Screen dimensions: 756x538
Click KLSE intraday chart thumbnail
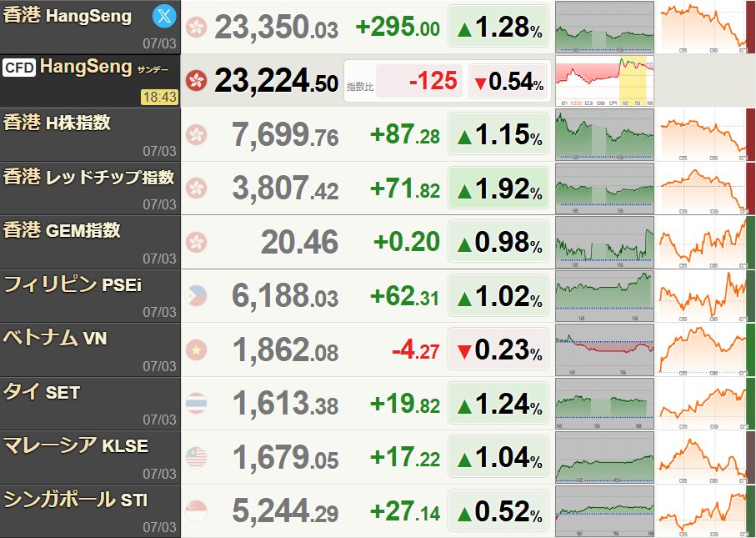pyautogui.click(x=604, y=457)
